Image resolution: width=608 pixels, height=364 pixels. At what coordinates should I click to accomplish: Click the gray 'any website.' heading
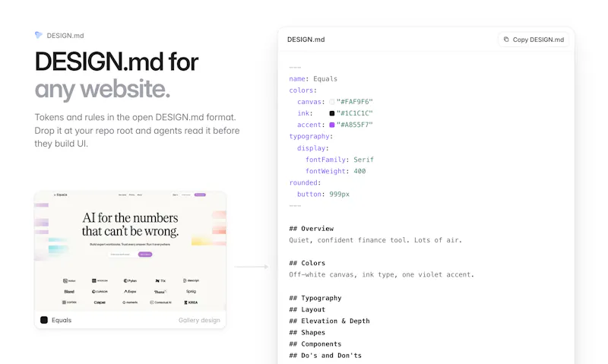pyautogui.click(x=103, y=89)
